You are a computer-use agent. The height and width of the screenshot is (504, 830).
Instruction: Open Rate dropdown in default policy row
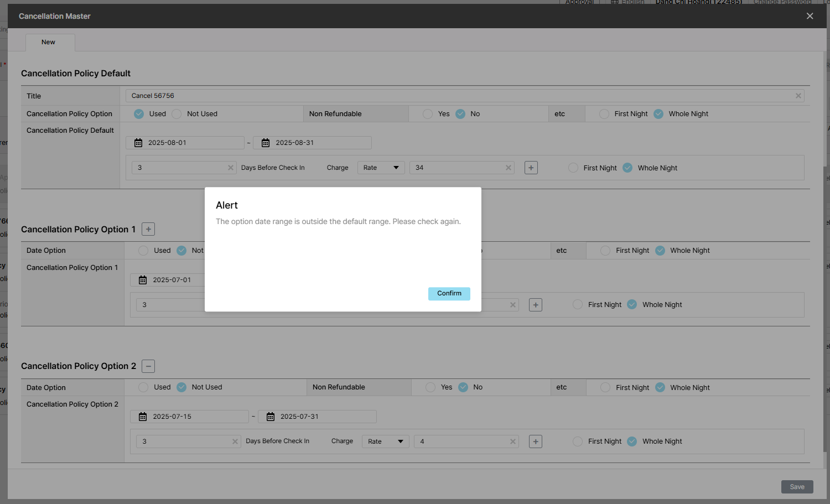(381, 168)
